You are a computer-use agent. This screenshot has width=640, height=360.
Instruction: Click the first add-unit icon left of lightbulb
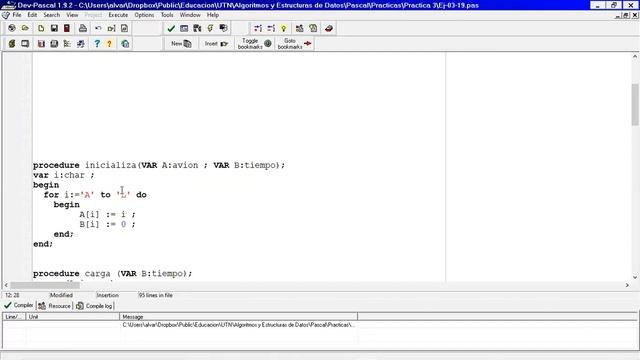(258, 29)
